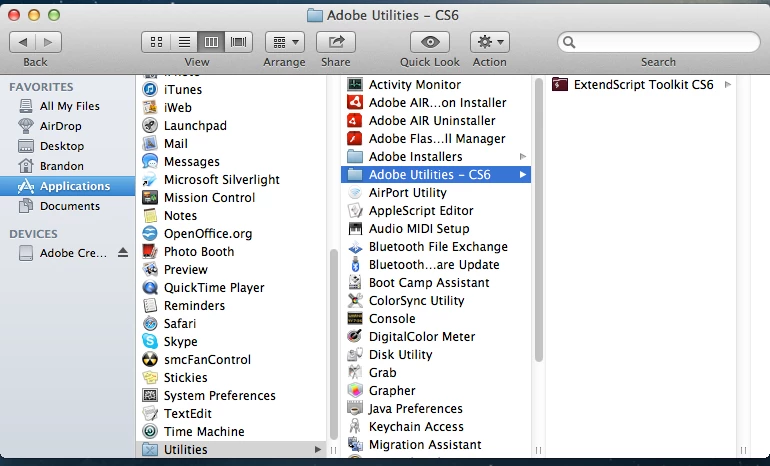Click the Mission Control icon
This screenshot has height=466, width=770.
[x=150, y=197]
